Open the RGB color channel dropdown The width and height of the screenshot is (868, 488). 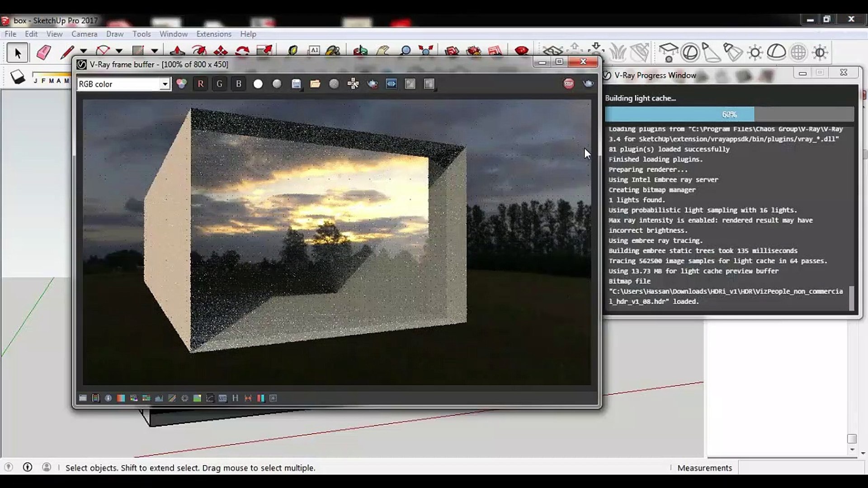tap(165, 84)
